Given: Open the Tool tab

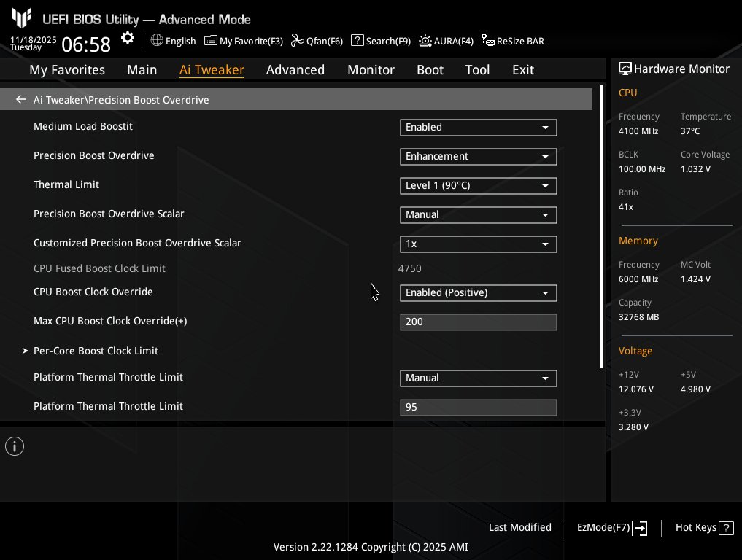Looking at the screenshot, I should [477, 70].
